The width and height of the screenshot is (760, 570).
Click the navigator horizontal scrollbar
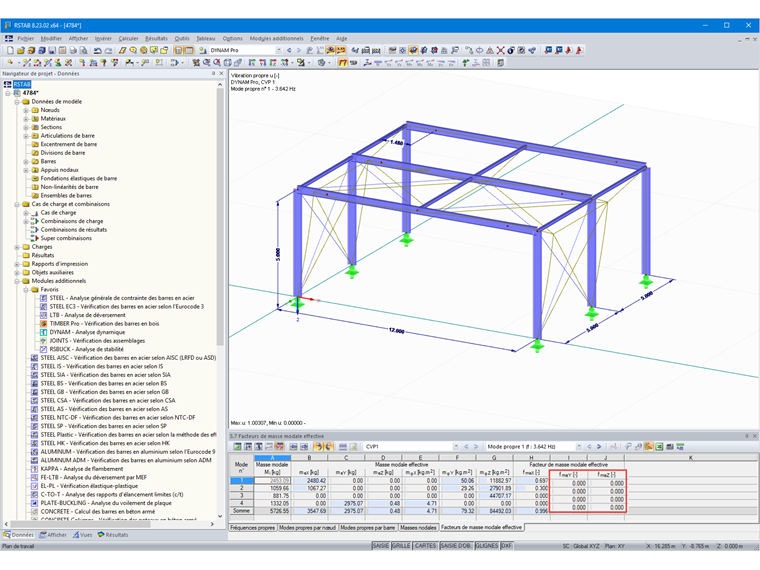(80, 524)
